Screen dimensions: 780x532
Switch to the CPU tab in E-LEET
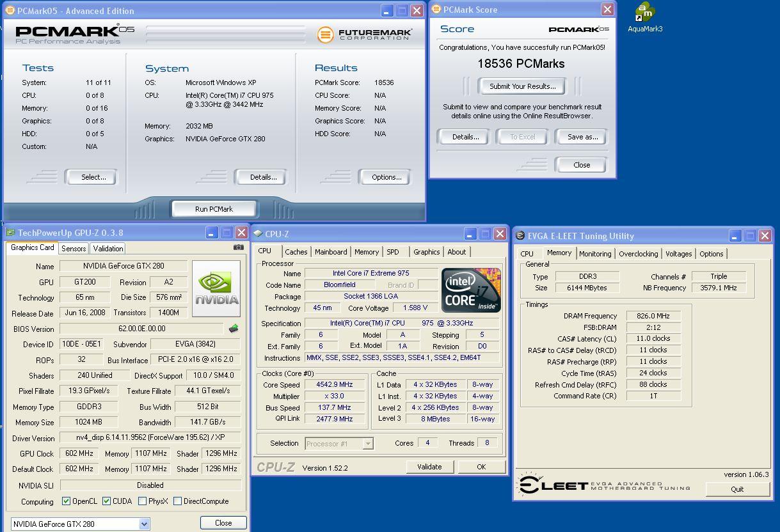click(x=527, y=254)
